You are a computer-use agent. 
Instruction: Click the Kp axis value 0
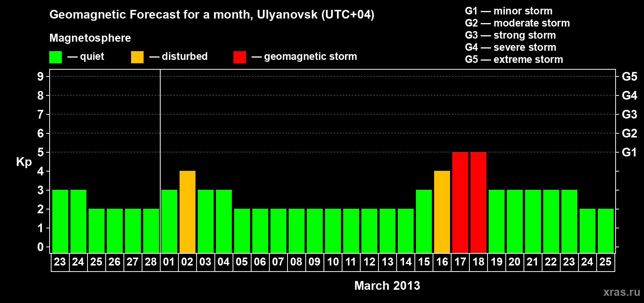coord(41,247)
